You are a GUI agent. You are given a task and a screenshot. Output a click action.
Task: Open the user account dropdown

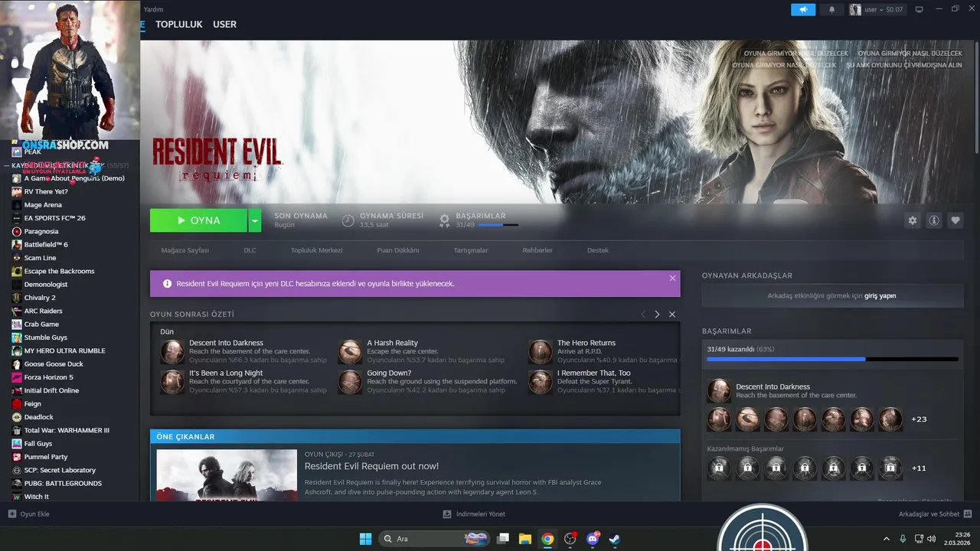point(877,10)
